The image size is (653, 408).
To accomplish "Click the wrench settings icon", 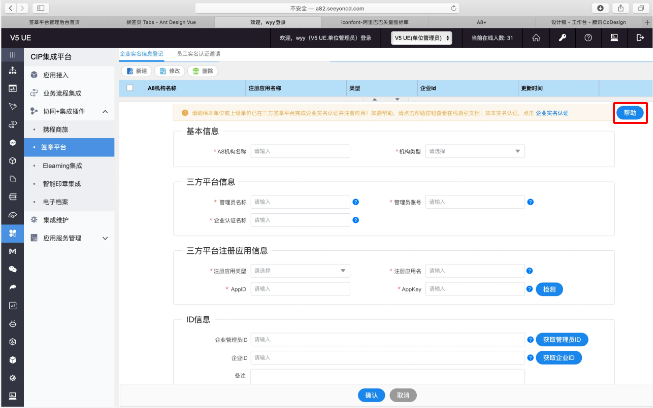I will pyautogui.click(x=562, y=37).
